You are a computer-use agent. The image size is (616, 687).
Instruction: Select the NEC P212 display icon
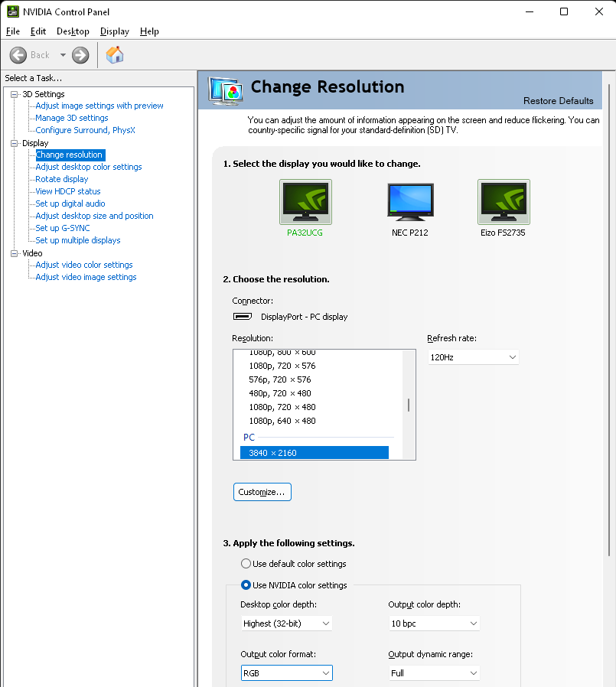pyautogui.click(x=410, y=201)
